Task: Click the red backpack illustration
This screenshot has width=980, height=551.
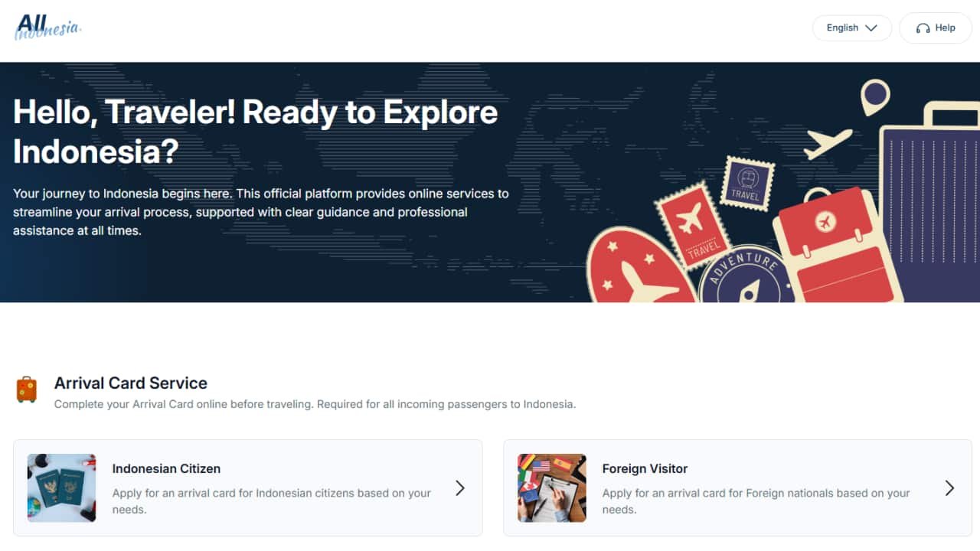Action: pos(831,249)
